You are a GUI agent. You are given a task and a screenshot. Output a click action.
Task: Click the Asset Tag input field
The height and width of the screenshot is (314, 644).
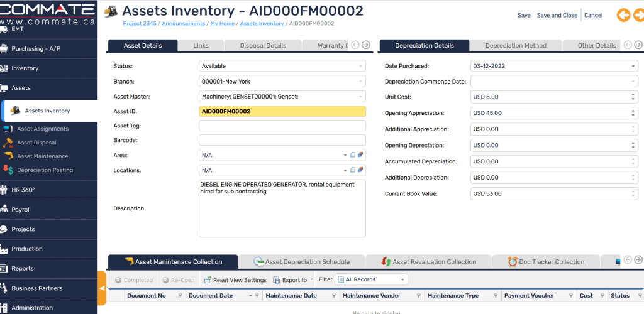[x=282, y=126]
